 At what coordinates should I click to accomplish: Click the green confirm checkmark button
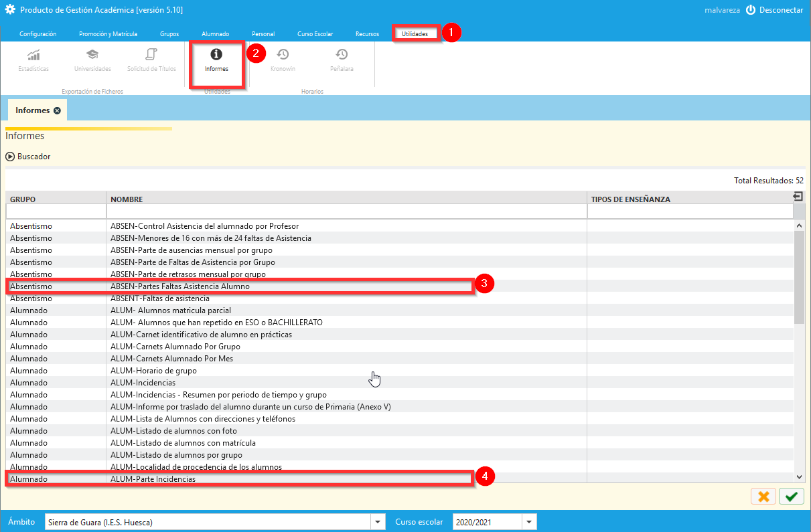point(792,496)
